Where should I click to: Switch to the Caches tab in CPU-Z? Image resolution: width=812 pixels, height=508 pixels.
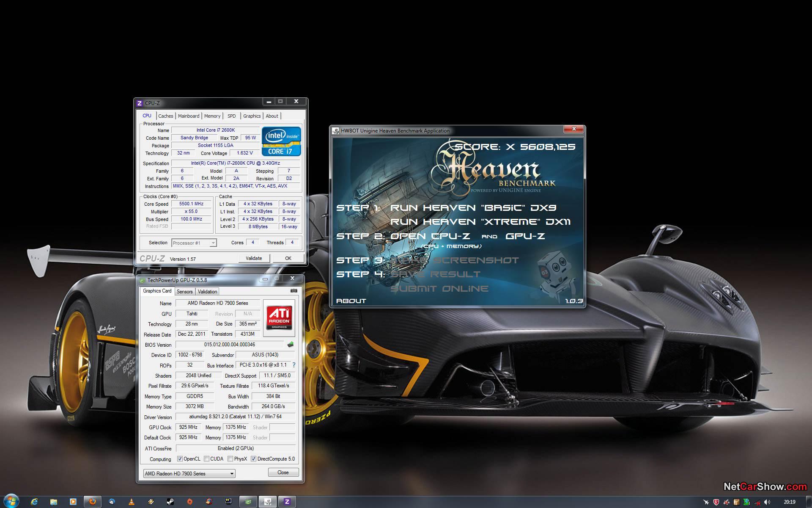click(166, 116)
